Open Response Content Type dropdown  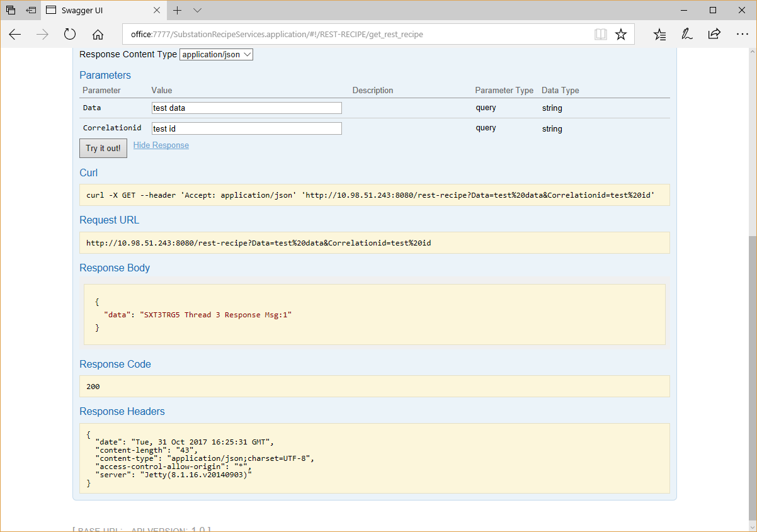[x=216, y=55]
